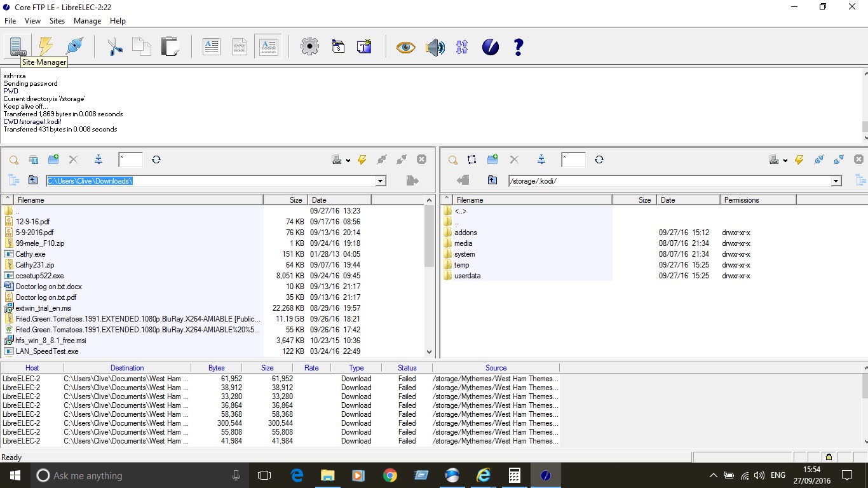Click the local pane new folder icon
868x488 pixels.
click(x=53, y=160)
